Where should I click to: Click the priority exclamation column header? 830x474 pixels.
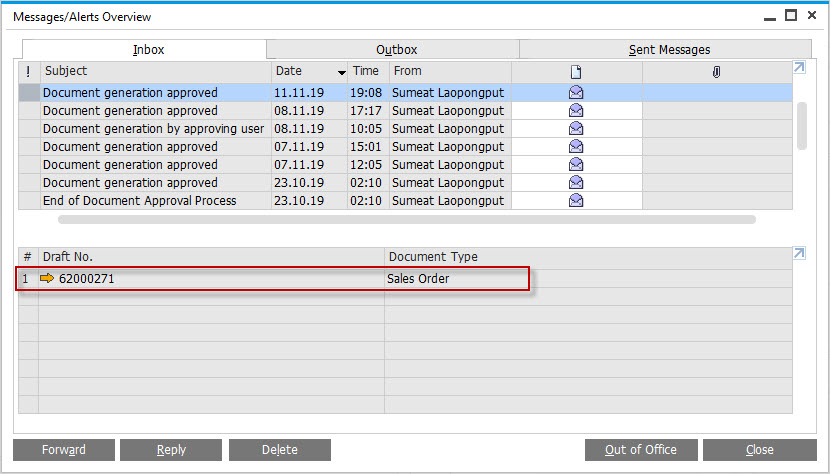[x=29, y=71]
